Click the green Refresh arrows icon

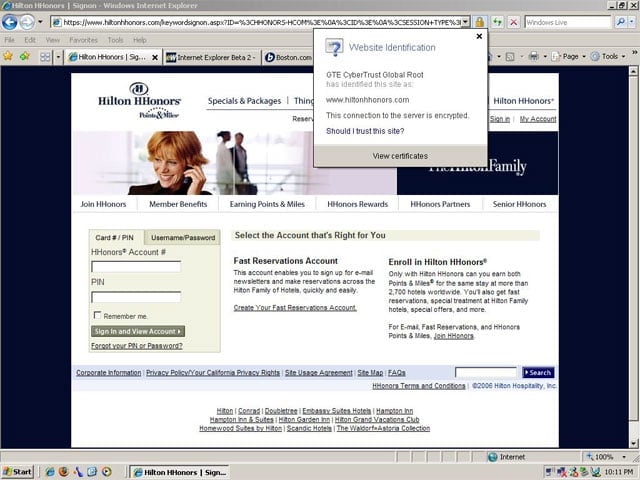click(x=497, y=22)
